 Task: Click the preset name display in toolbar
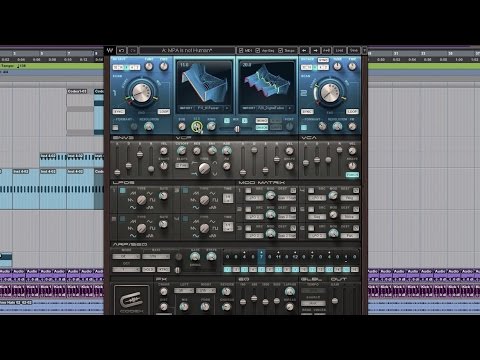click(187, 50)
